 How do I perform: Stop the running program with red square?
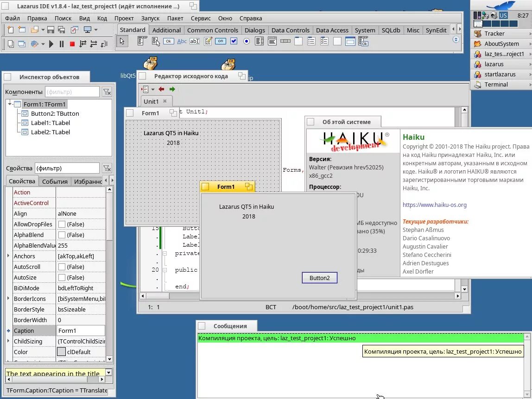(72, 44)
